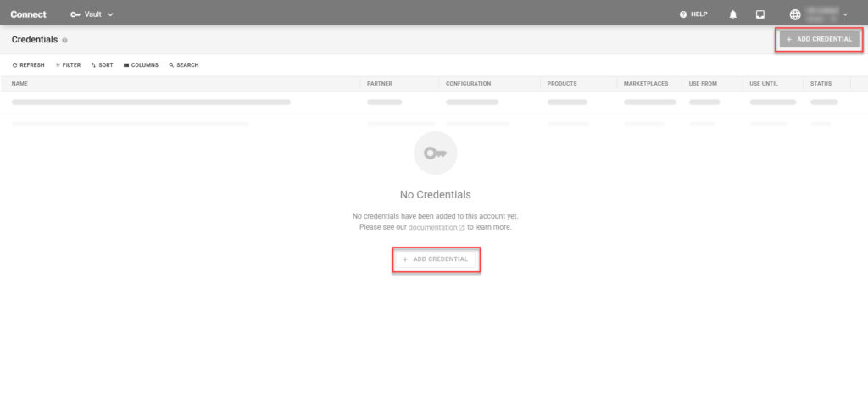This screenshot has height=412, width=868.
Task: Refresh the credentials list
Action: [28, 65]
